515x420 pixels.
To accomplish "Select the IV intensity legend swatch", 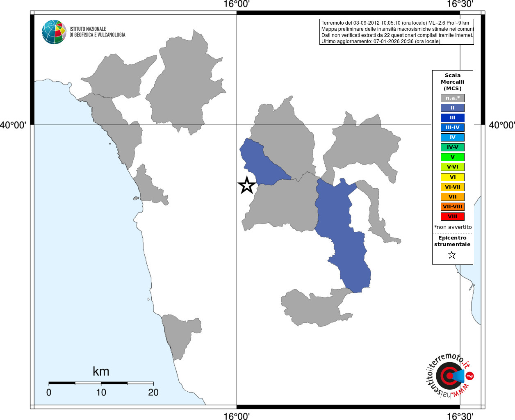I will pos(453,137).
